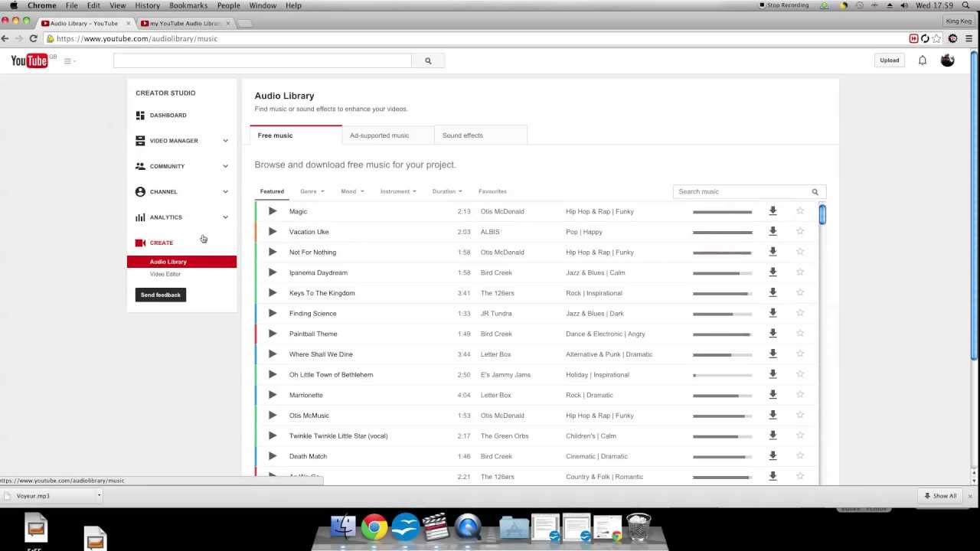Viewport: 980px width, 551px height.
Task: Open the Genre filter dropdown
Action: [312, 191]
